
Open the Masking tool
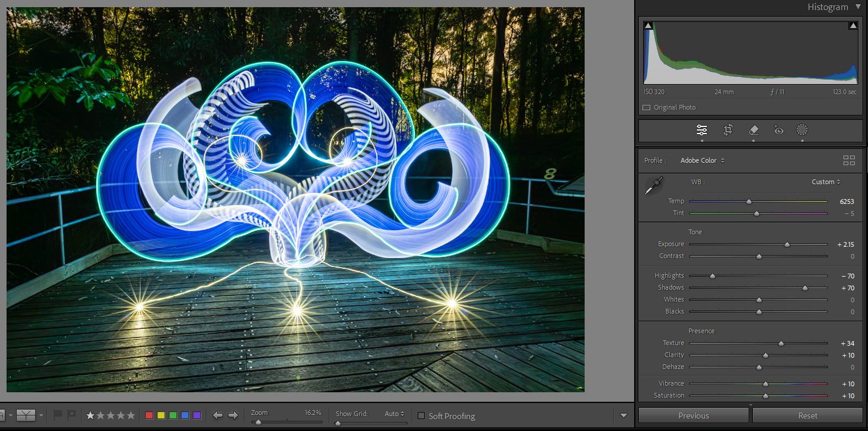[802, 131]
